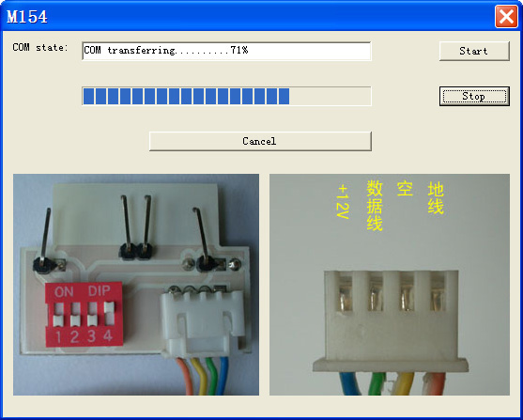The width and height of the screenshot is (523, 420).
Task: Click the yellow 数据线 label
Action: [x=375, y=206]
